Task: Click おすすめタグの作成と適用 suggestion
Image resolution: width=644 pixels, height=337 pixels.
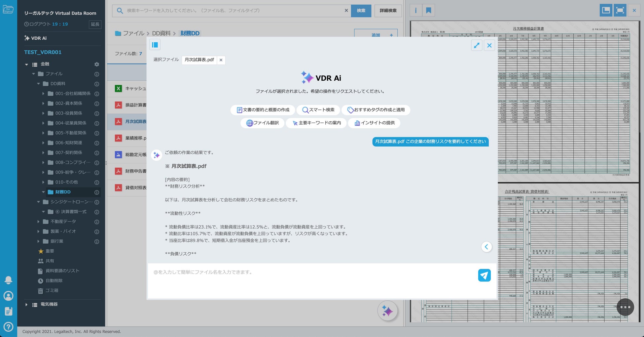Action: 376,110
